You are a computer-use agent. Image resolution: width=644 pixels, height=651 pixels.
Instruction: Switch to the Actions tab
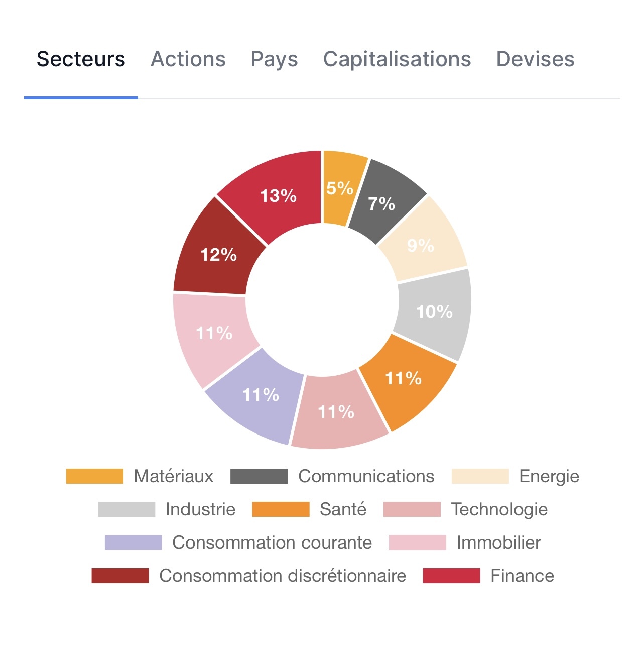pos(188,59)
